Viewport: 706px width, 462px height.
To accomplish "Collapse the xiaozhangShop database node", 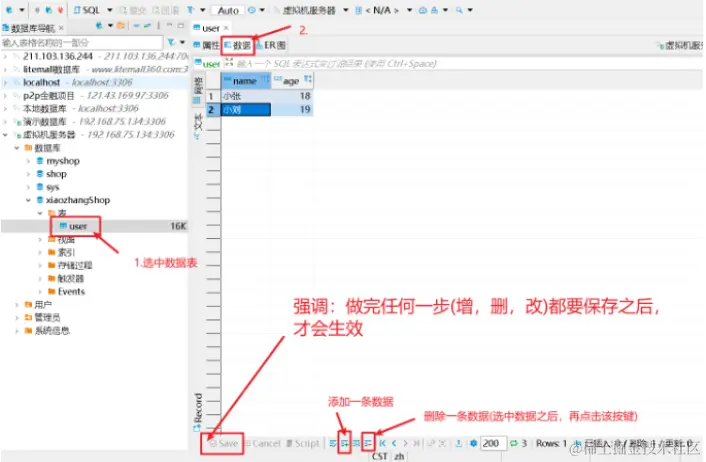I will tap(28, 200).
